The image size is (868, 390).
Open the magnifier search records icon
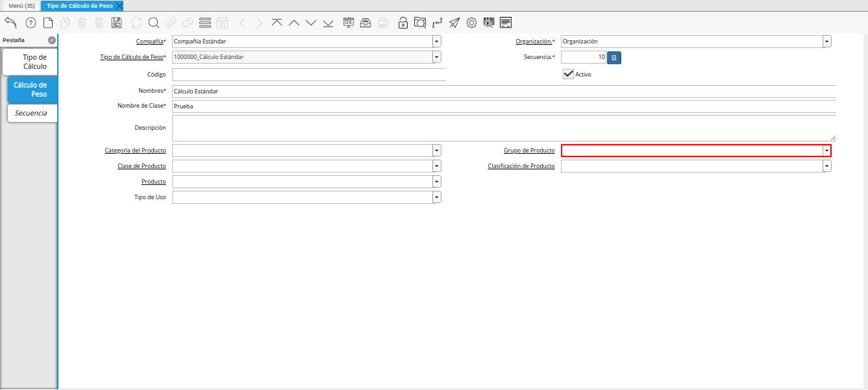[x=154, y=23]
